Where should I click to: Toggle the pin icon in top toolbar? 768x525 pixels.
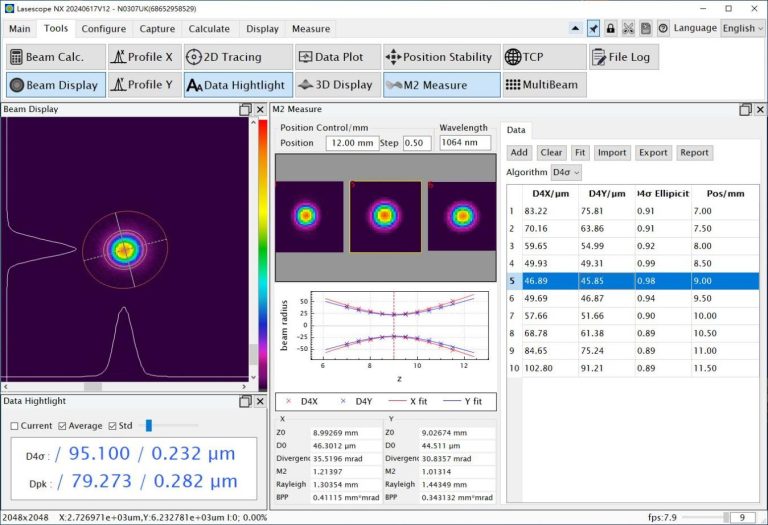click(593, 28)
